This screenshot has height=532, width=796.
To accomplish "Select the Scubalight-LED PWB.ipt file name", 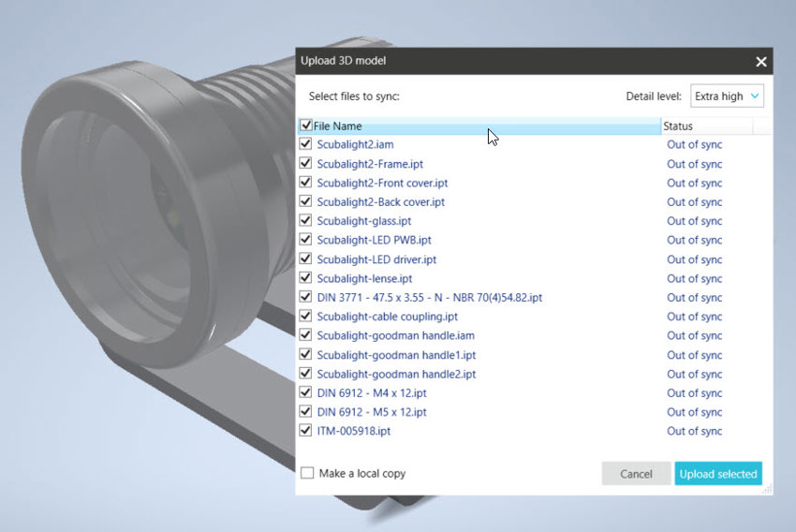I will [375, 240].
